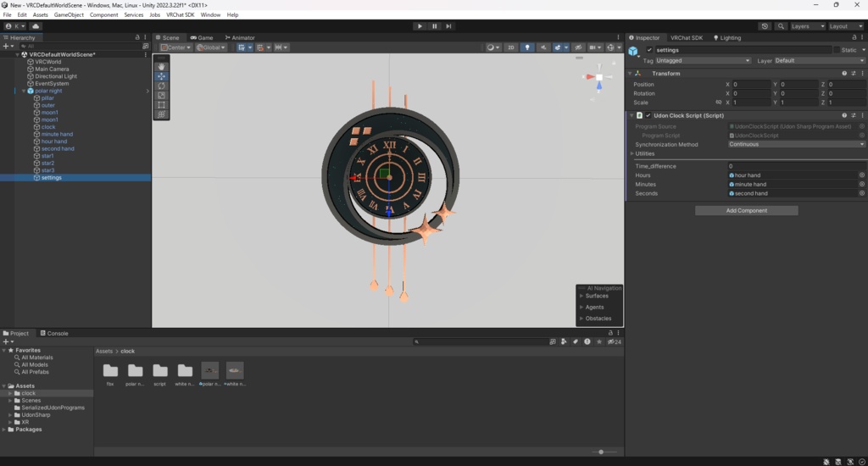Select the Hand view tool

[161, 66]
